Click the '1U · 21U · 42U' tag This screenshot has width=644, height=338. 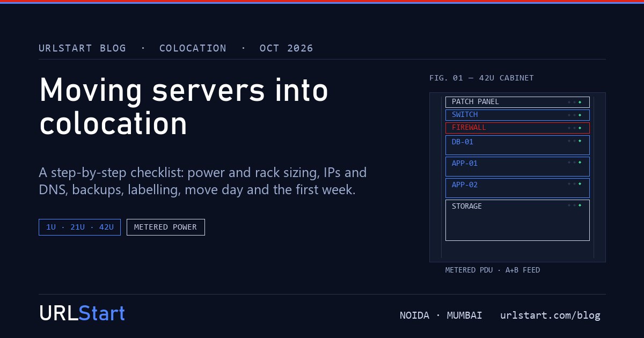pyautogui.click(x=79, y=227)
